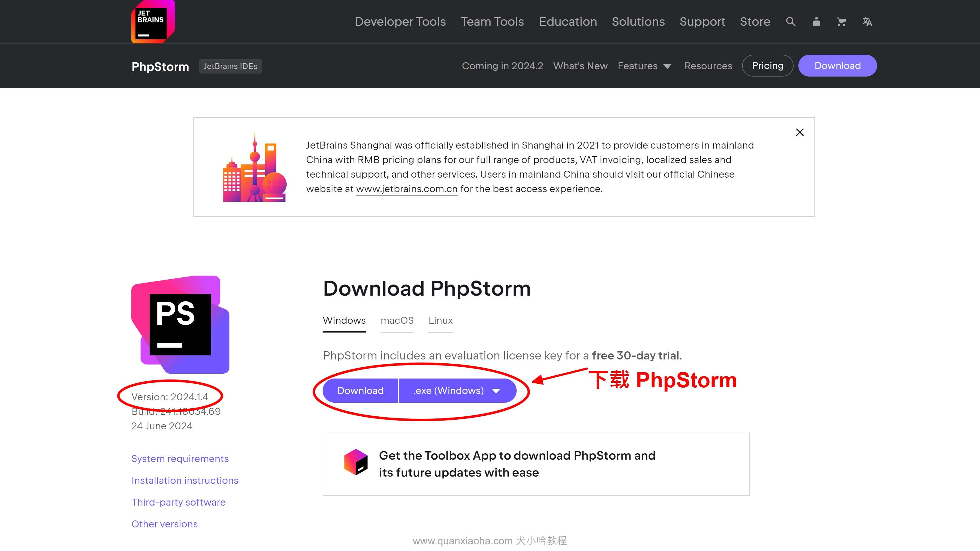The width and height of the screenshot is (980, 551).
Task: Close the JetBrains Shanghai notice banner
Action: pos(800,132)
